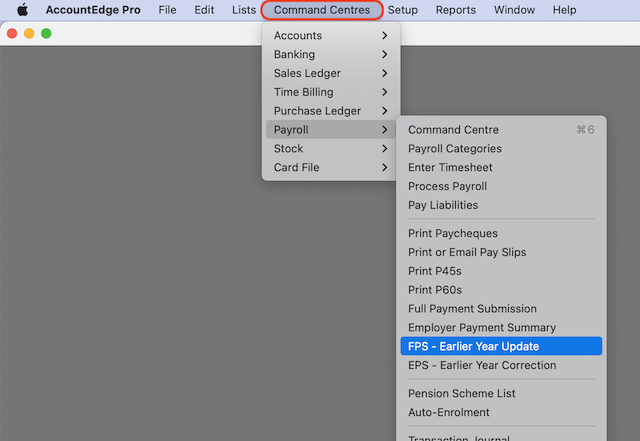
Task: Open the Edit menu
Action: click(x=204, y=10)
